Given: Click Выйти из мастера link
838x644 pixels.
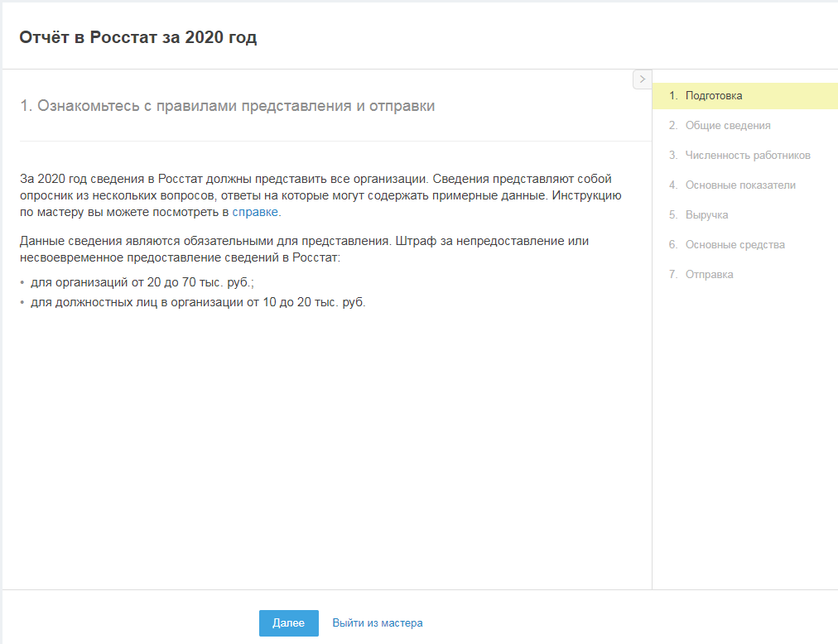Looking at the screenshot, I should coord(378,623).
